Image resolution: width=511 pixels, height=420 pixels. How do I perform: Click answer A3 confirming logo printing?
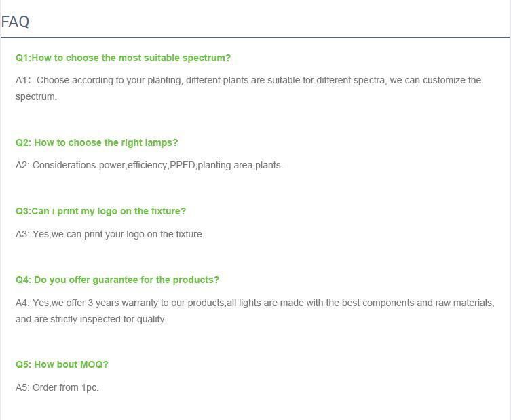pyautogui.click(x=110, y=234)
